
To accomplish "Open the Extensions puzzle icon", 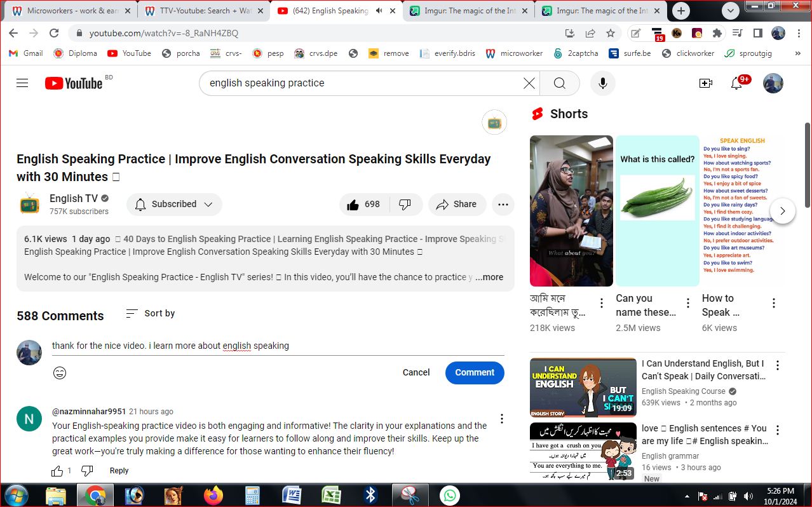I will click(x=717, y=33).
